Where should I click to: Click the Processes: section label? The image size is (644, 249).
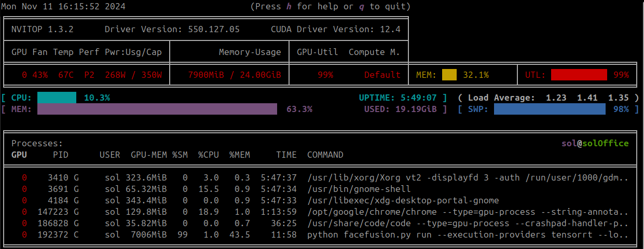tap(37, 144)
